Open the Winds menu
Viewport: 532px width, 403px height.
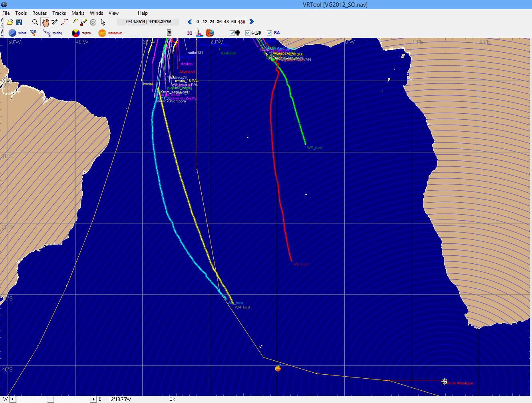[96, 13]
